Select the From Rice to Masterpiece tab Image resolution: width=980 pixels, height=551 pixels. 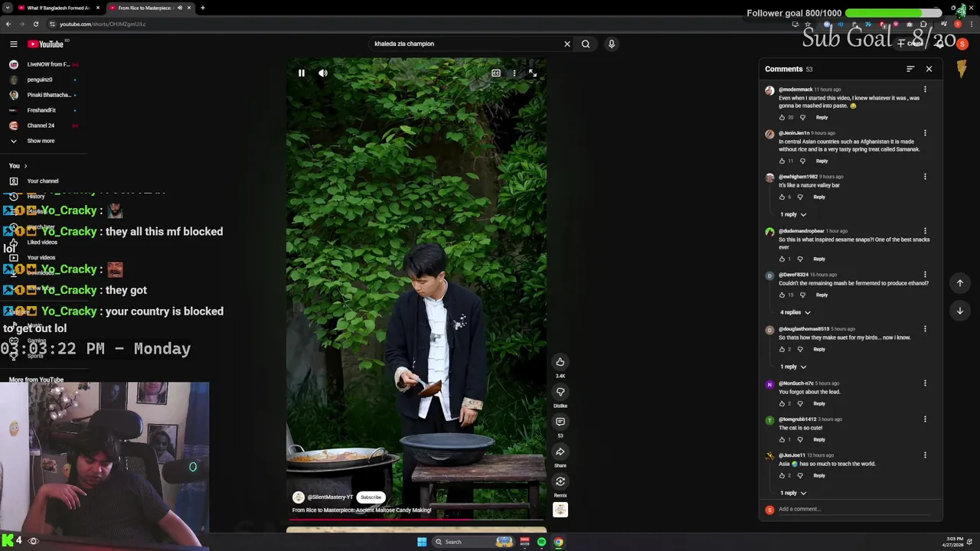pos(145,8)
